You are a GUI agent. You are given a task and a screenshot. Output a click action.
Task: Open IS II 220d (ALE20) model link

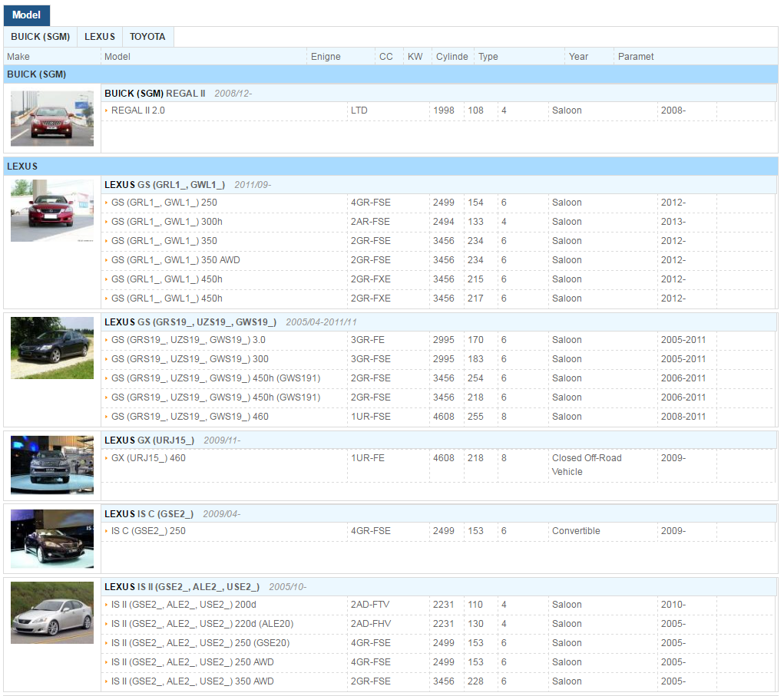(x=202, y=624)
